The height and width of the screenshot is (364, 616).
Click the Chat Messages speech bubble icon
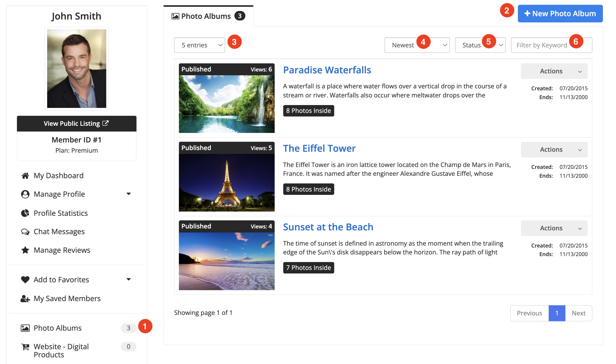pyautogui.click(x=25, y=232)
